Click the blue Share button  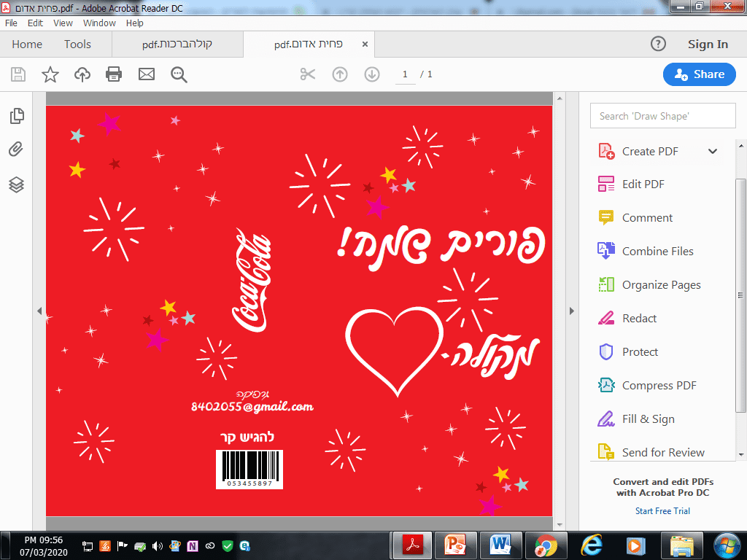pyautogui.click(x=698, y=74)
